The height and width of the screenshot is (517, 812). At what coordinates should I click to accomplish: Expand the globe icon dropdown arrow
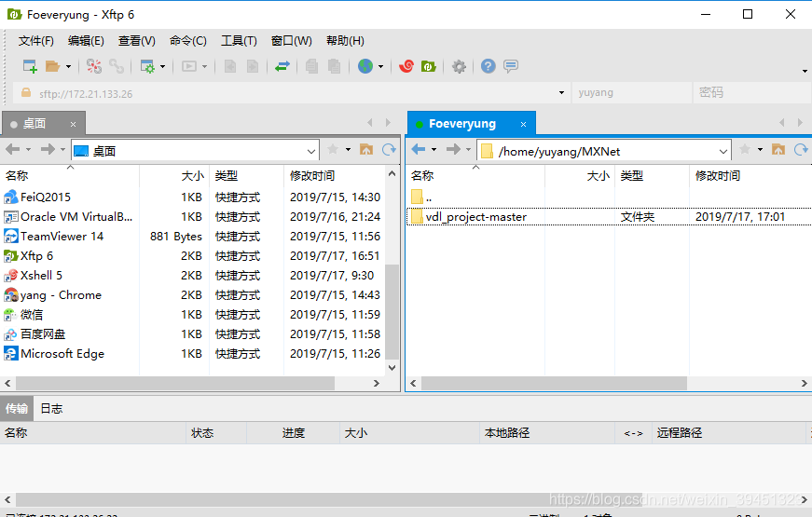[x=380, y=66]
